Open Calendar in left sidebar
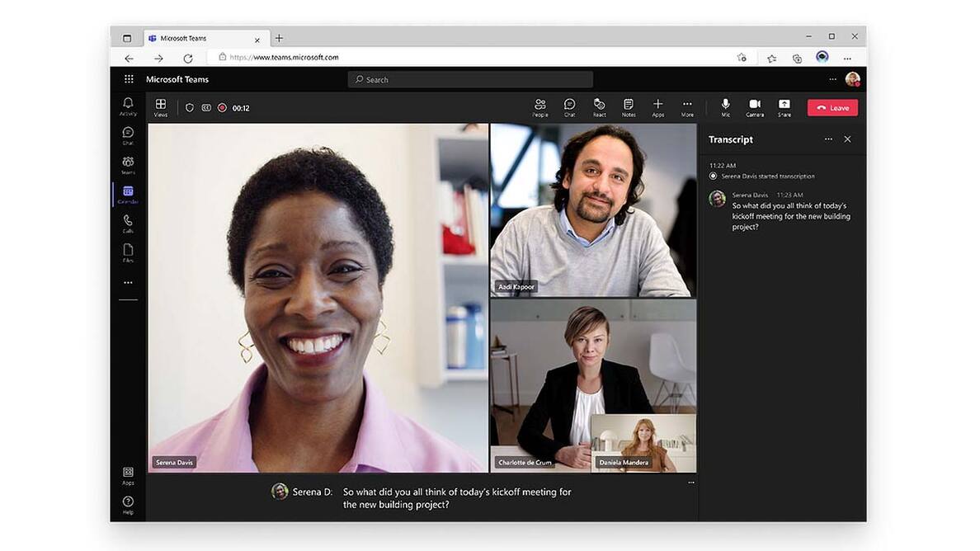The height and width of the screenshot is (551, 980). click(x=128, y=194)
